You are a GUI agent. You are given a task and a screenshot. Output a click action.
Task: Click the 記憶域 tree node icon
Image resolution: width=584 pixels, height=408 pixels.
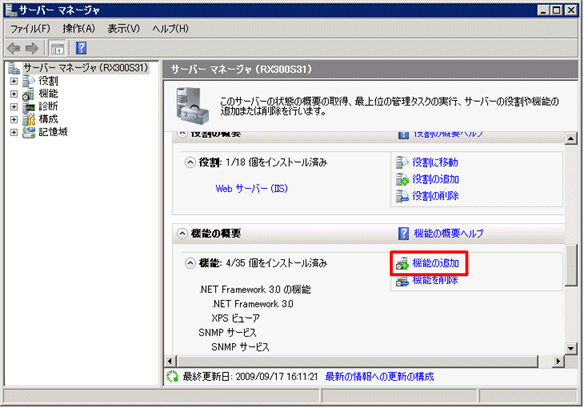click(29, 132)
